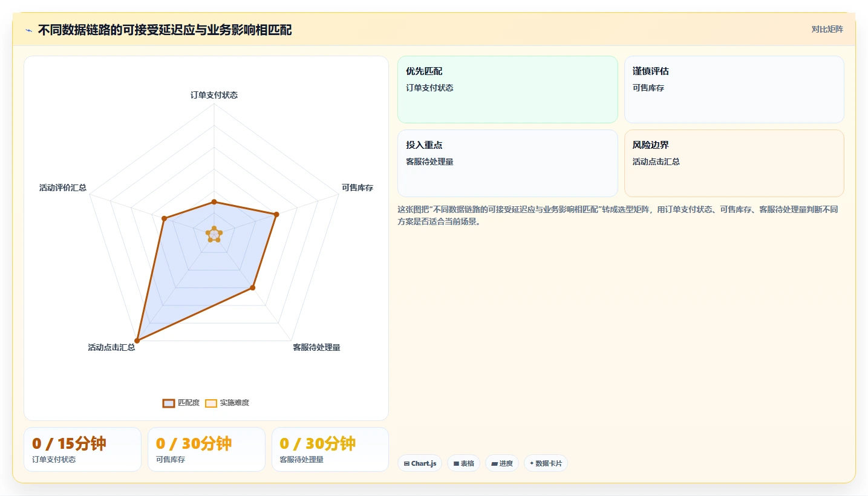This screenshot has height=496, width=868.
Task: Click the 客服待处理量 radar axis label
Action: pyautogui.click(x=316, y=347)
